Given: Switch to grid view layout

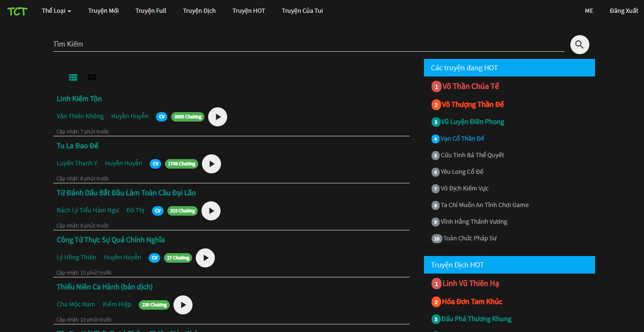Looking at the screenshot, I should click(x=92, y=77).
